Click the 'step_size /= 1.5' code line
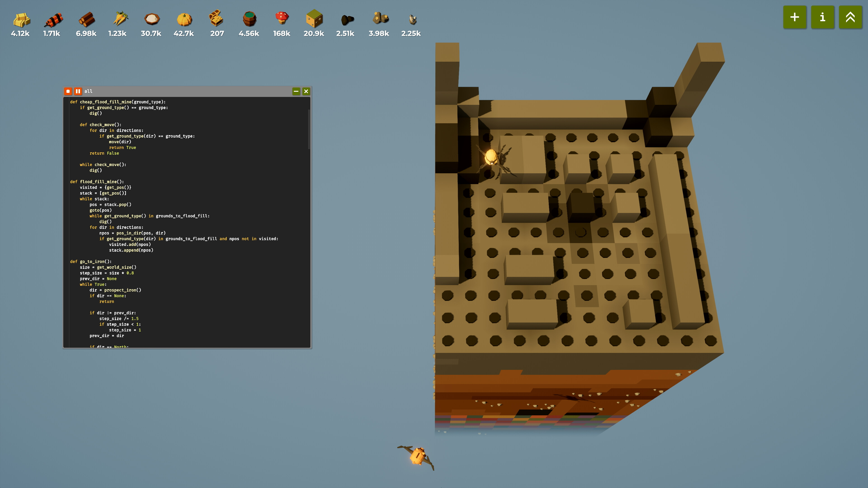Image resolution: width=868 pixels, height=488 pixels. 119,319
